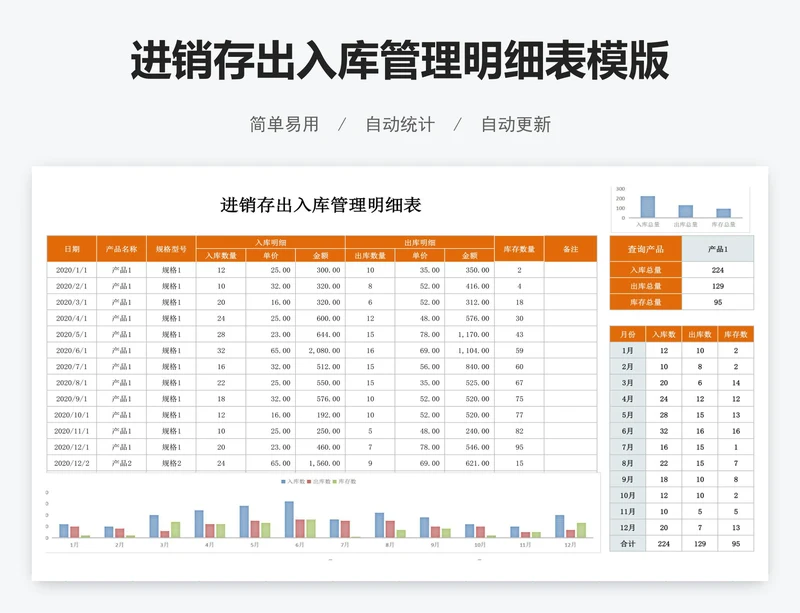Select the 查询产品 value cell showing 产品1
The width and height of the screenshot is (800, 613).
click(x=718, y=249)
